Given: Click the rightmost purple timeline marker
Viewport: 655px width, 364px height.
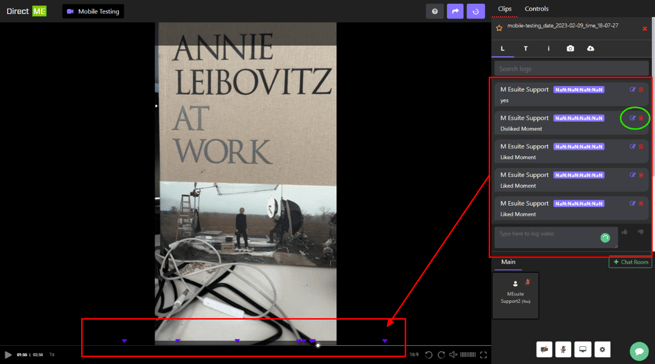Looking at the screenshot, I should point(385,341).
